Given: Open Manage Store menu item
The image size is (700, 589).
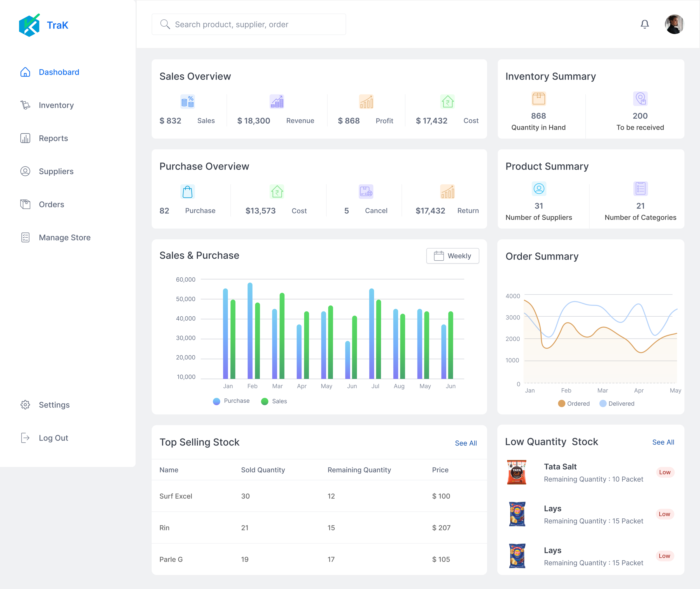Looking at the screenshot, I should (x=64, y=237).
